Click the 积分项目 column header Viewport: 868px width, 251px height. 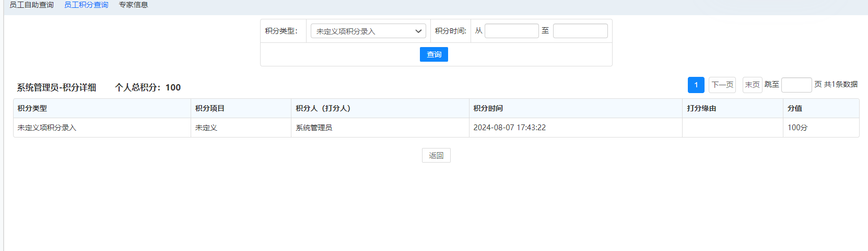click(210, 108)
